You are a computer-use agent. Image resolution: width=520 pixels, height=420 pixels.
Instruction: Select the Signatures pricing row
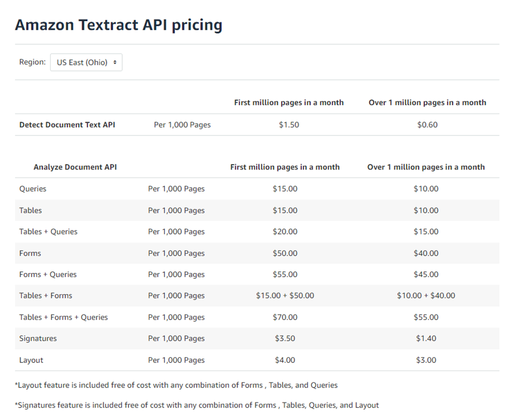(x=37, y=338)
